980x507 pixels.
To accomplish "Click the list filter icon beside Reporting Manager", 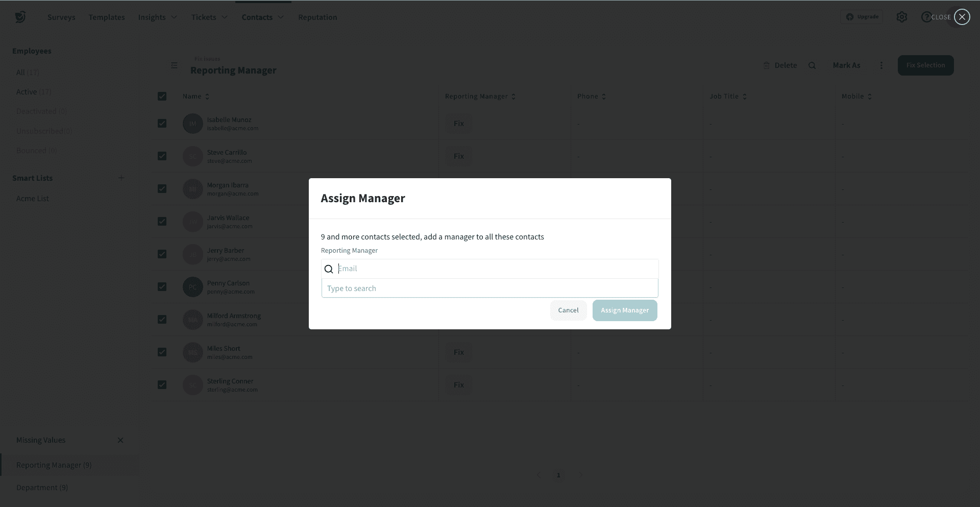I will pos(174,65).
